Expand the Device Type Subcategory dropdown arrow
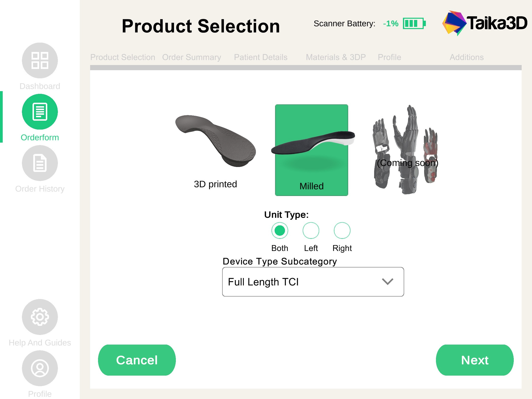This screenshot has height=399, width=532. (388, 282)
